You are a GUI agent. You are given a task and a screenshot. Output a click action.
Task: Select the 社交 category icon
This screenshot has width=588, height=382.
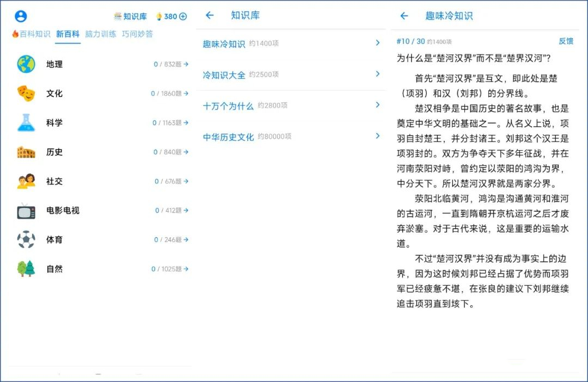pyautogui.click(x=23, y=181)
